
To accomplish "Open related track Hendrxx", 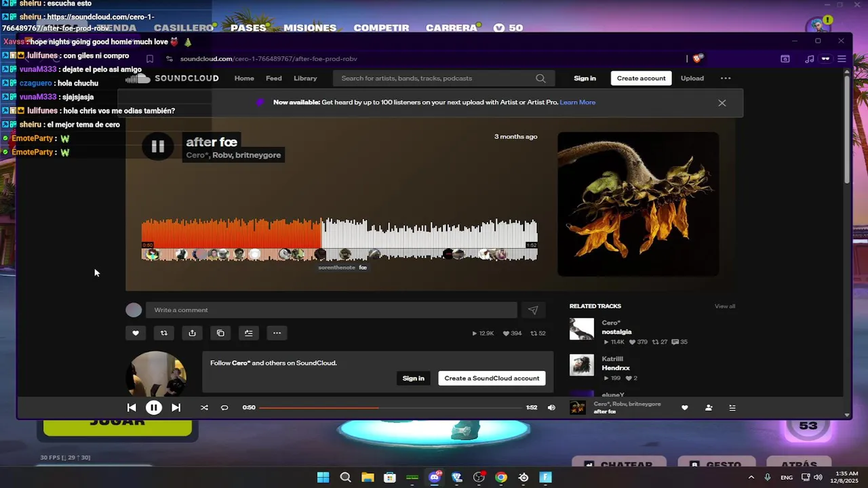I will [616, 368].
